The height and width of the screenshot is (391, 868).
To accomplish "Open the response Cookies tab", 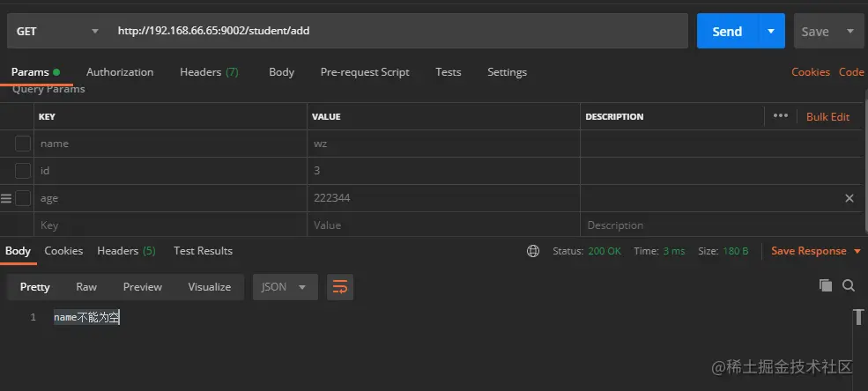I will pyautogui.click(x=63, y=251).
